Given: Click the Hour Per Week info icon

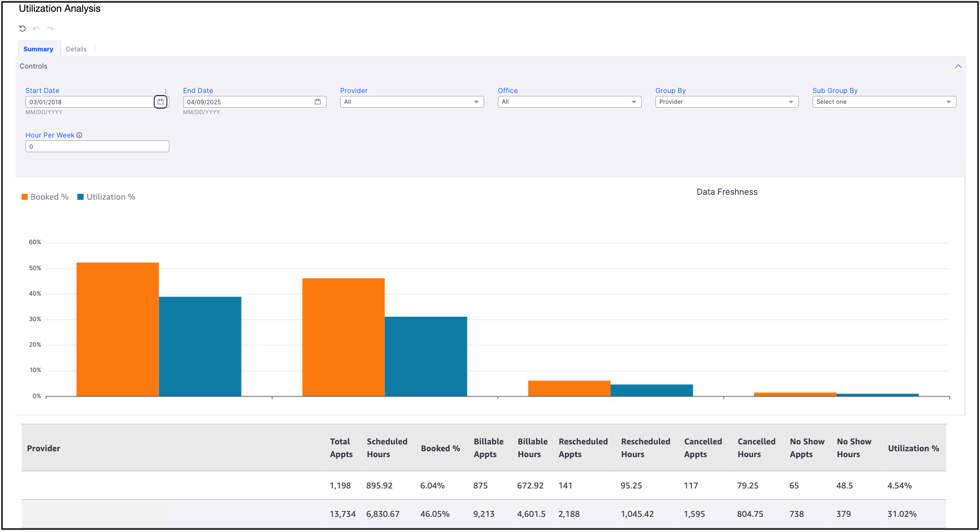Looking at the screenshot, I should tap(79, 135).
